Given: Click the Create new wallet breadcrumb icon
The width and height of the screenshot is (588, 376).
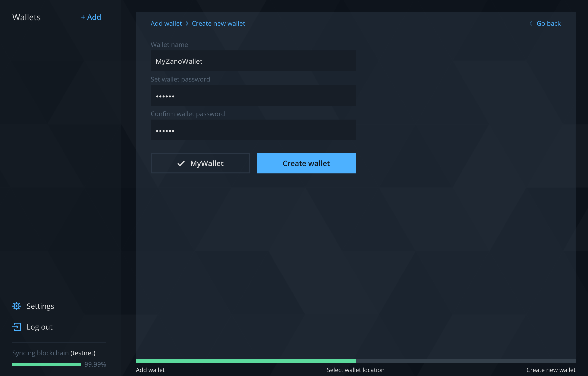Looking at the screenshot, I should click(218, 23).
